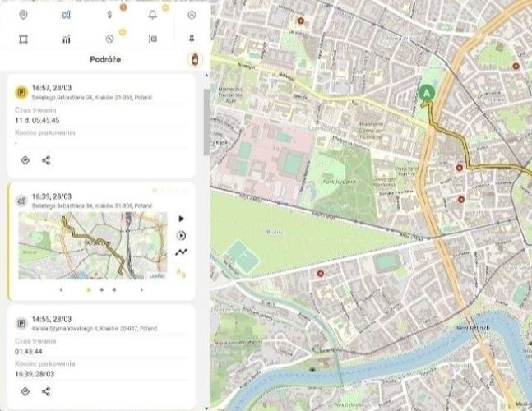The height and width of the screenshot is (411, 532).
Task: Click the 16:39, 28/03 trip timestamp
Action: pos(52,196)
